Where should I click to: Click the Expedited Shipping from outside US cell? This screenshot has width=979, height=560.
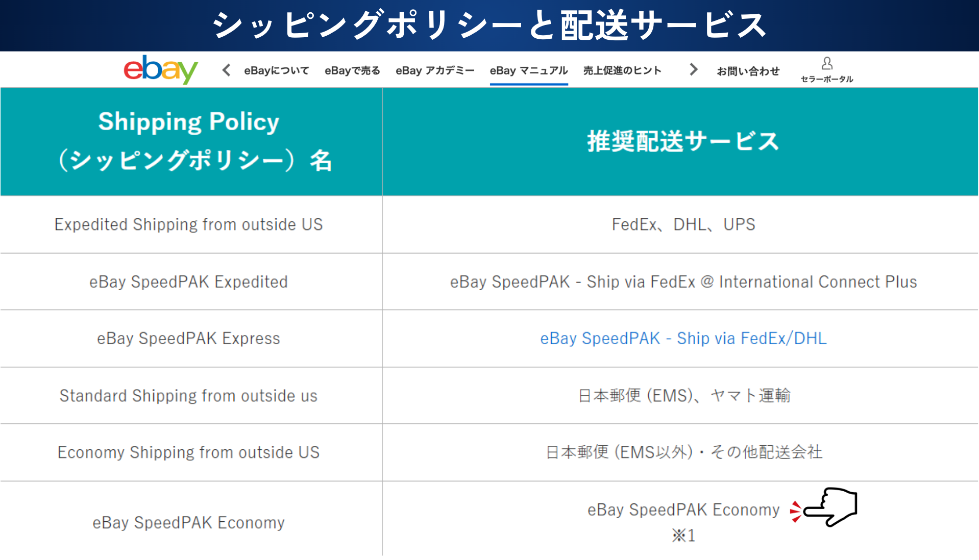(x=189, y=224)
